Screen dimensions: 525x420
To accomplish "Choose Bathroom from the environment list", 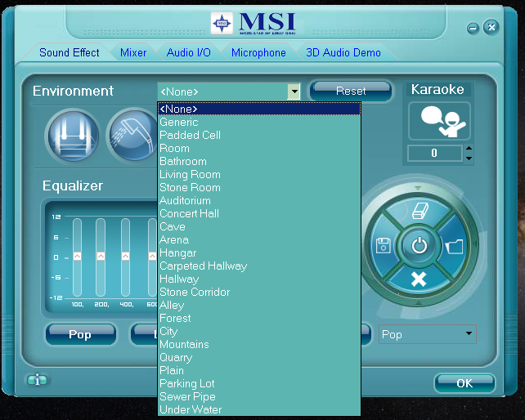I will pyautogui.click(x=259, y=161).
